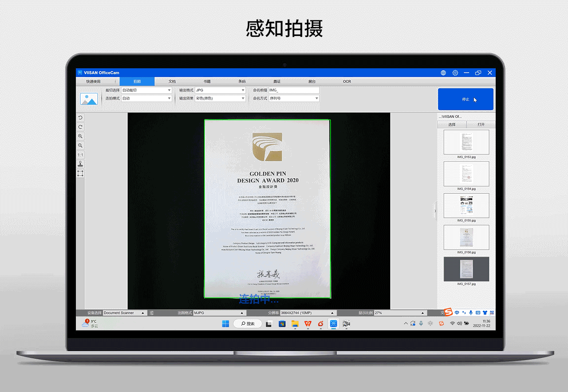Viewport: 568px width, 392px height.
Task: Select thumbnail IMG_0155.jpg
Action: pos(466,205)
